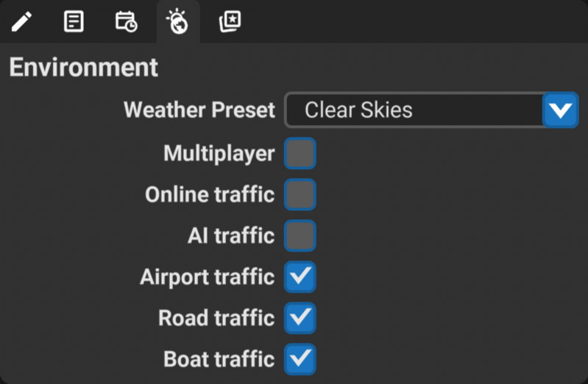Enable the Multiplayer checkbox
This screenshot has height=384, width=588.
tap(300, 153)
